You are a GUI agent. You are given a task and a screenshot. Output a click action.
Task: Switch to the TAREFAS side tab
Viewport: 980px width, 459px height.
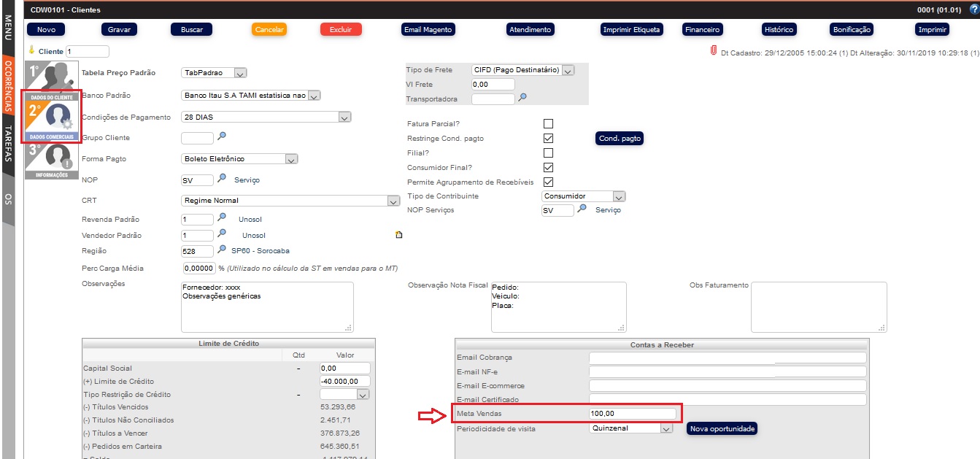click(x=8, y=143)
